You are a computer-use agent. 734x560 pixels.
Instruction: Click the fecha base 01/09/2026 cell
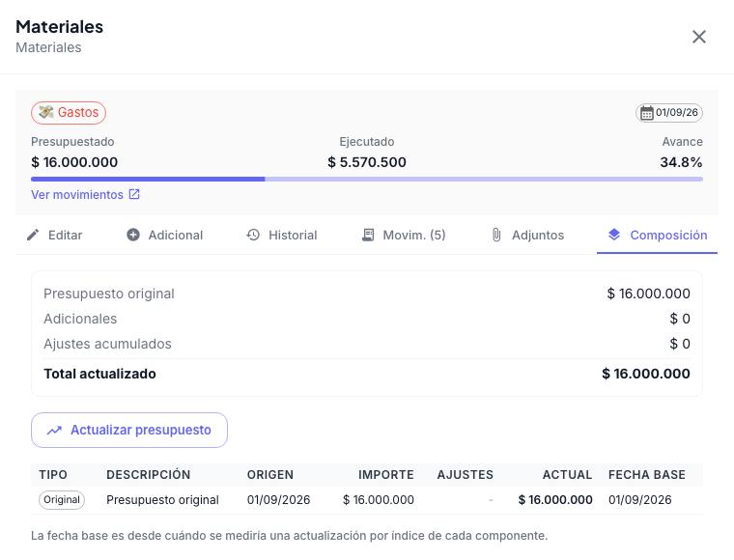(x=640, y=499)
